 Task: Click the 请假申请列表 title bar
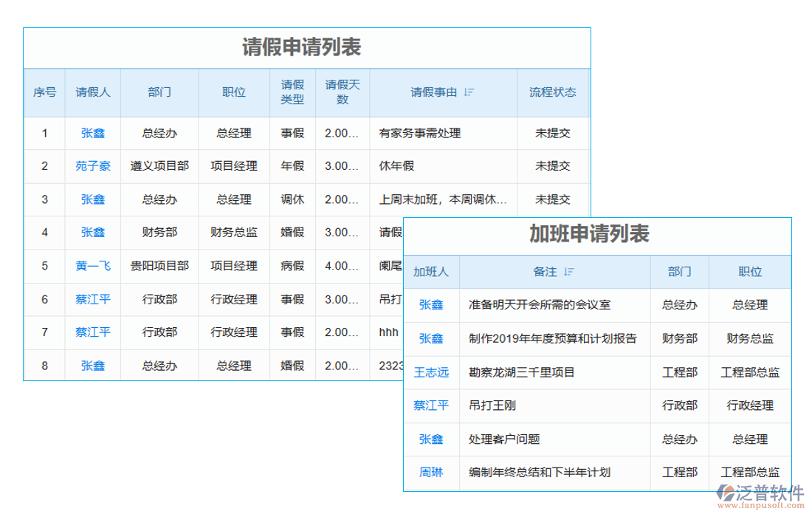(x=306, y=48)
